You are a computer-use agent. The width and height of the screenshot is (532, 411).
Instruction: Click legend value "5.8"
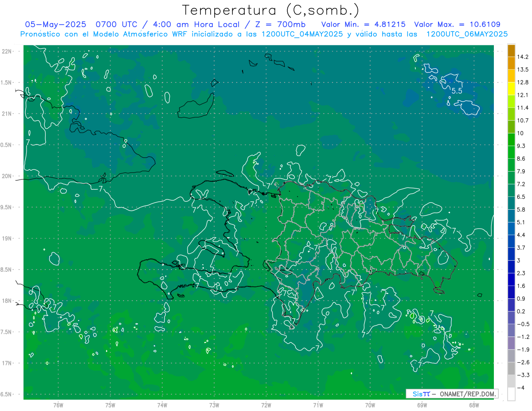pos(522,209)
